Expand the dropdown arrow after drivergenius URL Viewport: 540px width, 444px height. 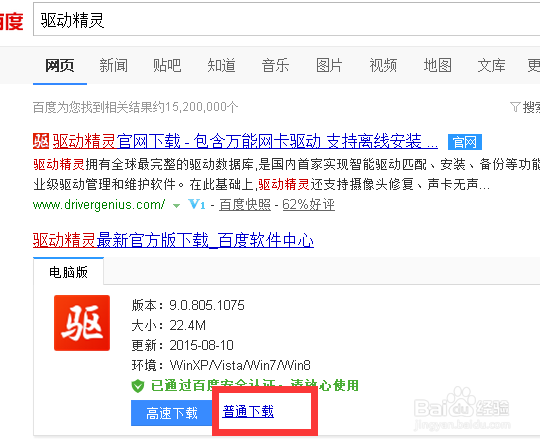[x=176, y=206]
